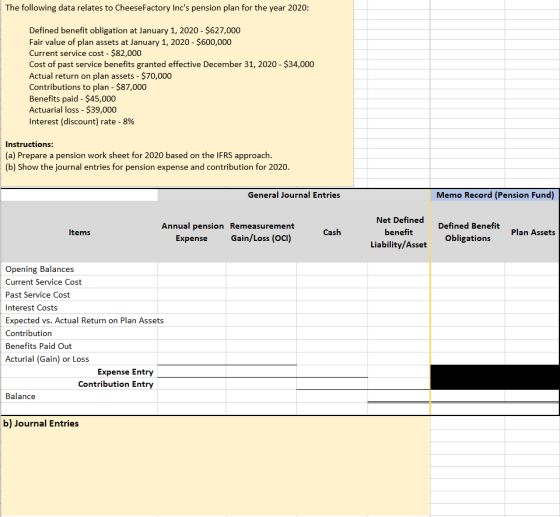Select Expected vs. Actual Return cell under Remeasurement column
The width and height of the screenshot is (560, 517).
(261, 320)
